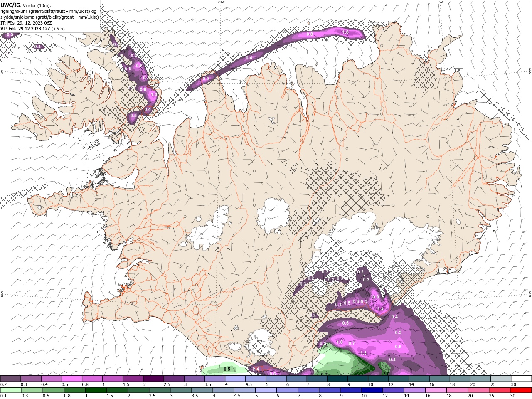Select the violet swatch labeled 12 in the bottom legend
This screenshot has height=399, width=532.
[393, 390]
